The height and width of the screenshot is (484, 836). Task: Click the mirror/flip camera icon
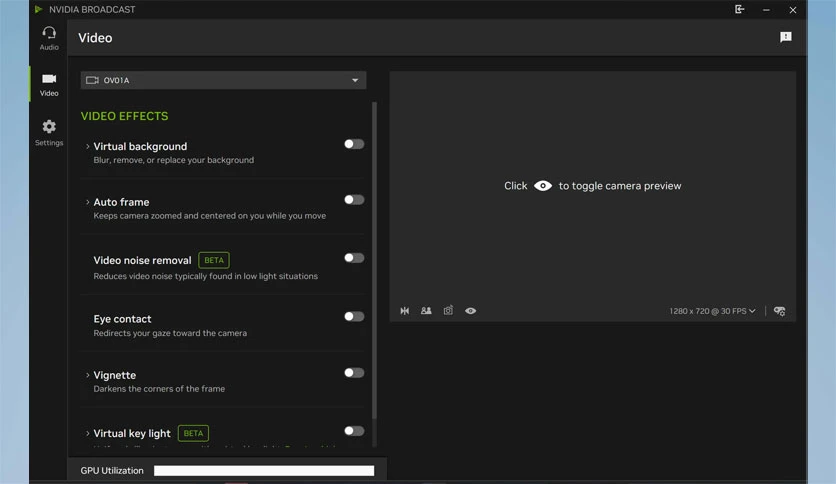(x=405, y=311)
